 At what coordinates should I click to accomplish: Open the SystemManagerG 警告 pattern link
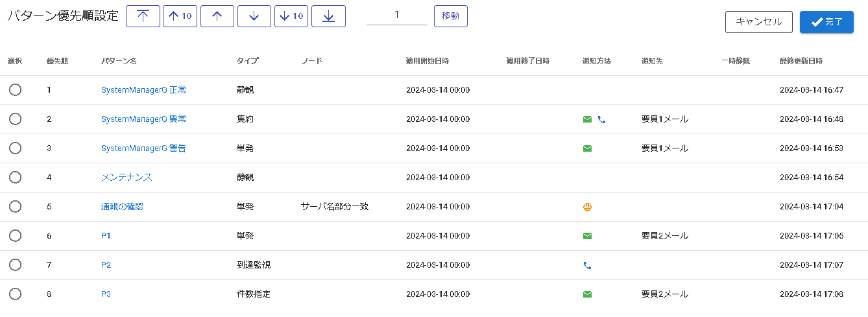[x=143, y=148]
